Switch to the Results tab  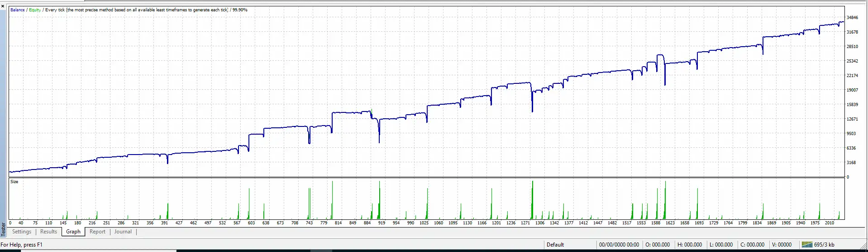pyautogui.click(x=49, y=232)
